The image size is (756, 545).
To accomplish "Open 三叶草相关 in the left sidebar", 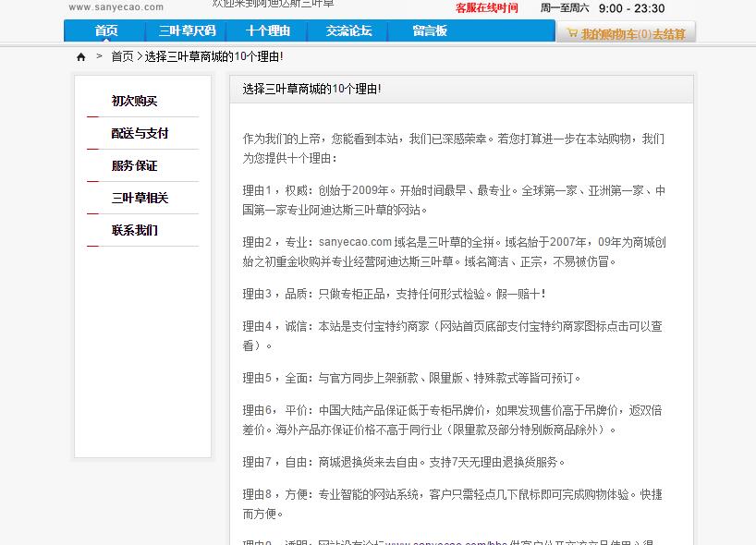I will click(x=140, y=199).
